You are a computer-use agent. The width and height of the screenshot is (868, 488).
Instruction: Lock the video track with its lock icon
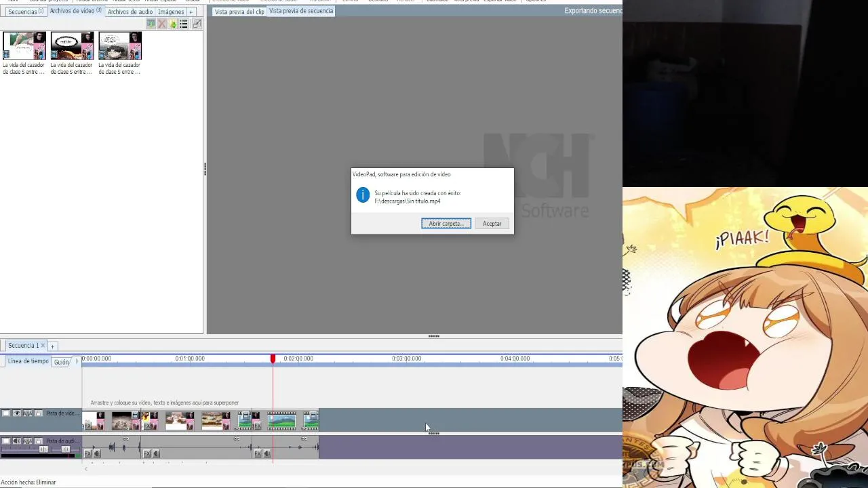point(38,413)
